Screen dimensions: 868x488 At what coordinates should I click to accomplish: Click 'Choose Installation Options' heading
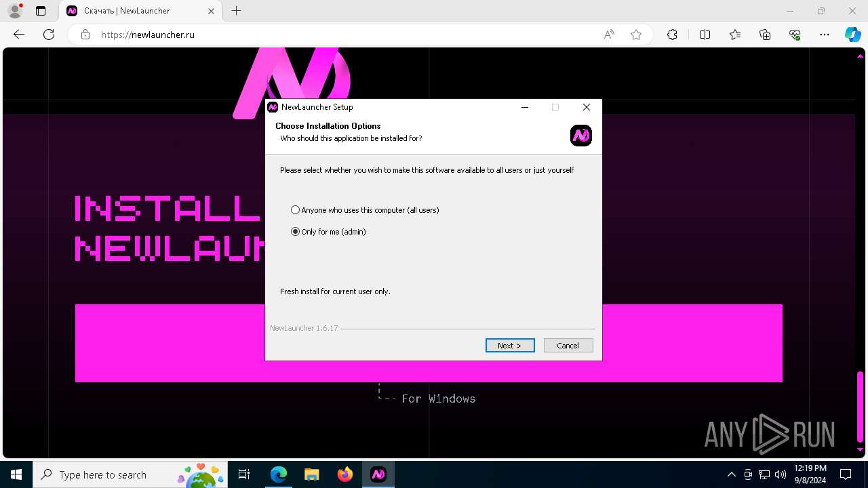(x=328, y=126)
